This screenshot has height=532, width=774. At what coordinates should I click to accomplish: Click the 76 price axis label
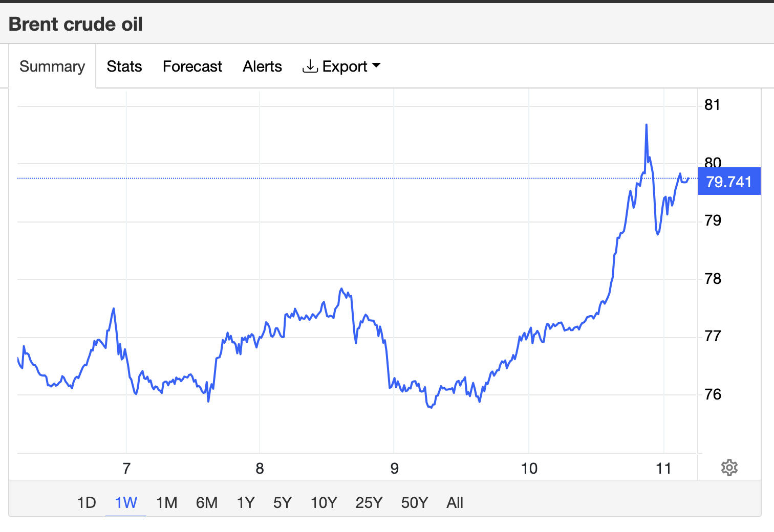click(x=713, y=394)
